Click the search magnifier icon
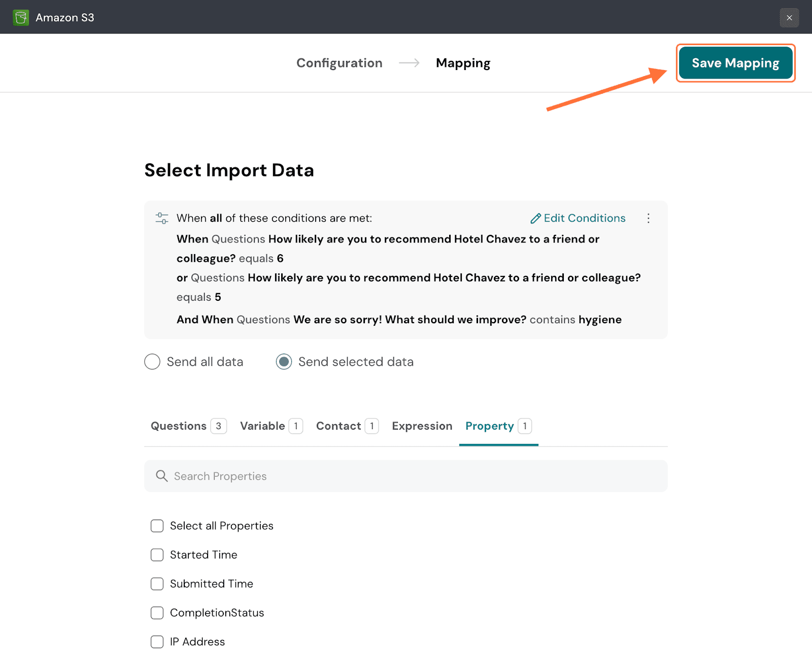 tap(162, 476)
